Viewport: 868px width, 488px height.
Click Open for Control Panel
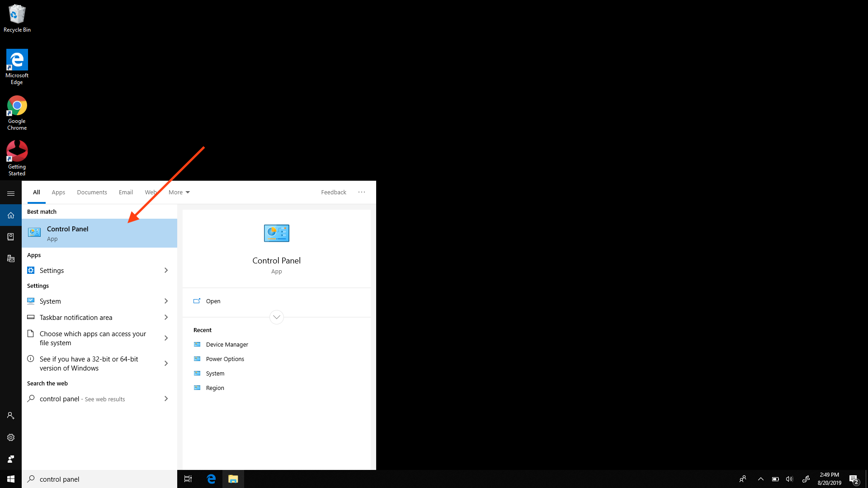click(x=213, y=301)
